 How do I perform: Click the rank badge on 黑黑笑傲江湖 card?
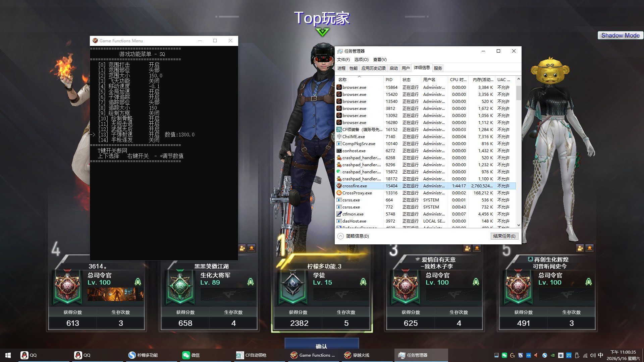[180, 287]
